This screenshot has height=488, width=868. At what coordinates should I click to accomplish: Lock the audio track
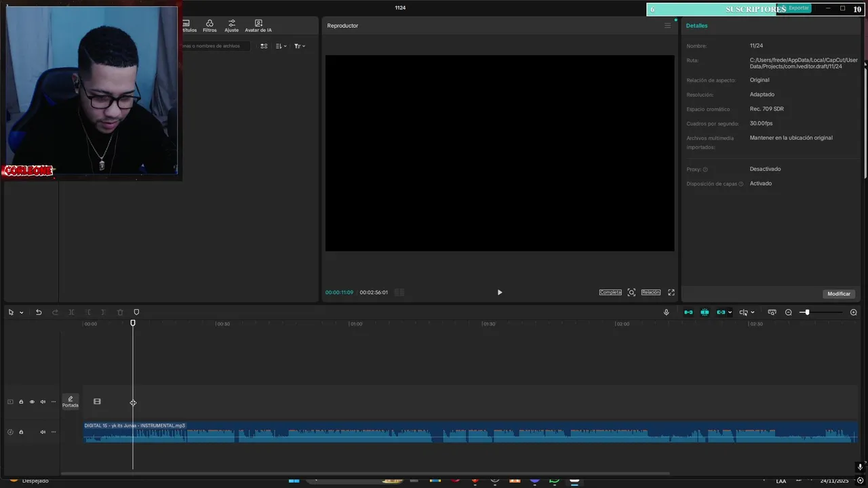(21, 432)
